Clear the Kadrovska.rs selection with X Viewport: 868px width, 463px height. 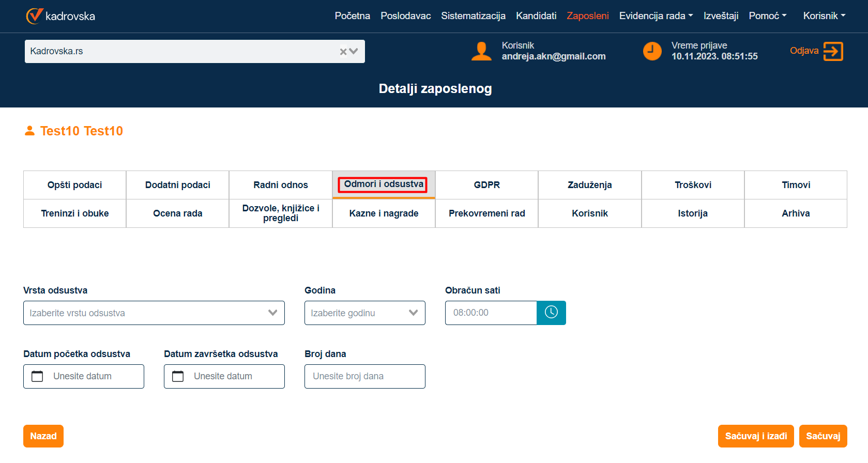(x=343, y=52)
